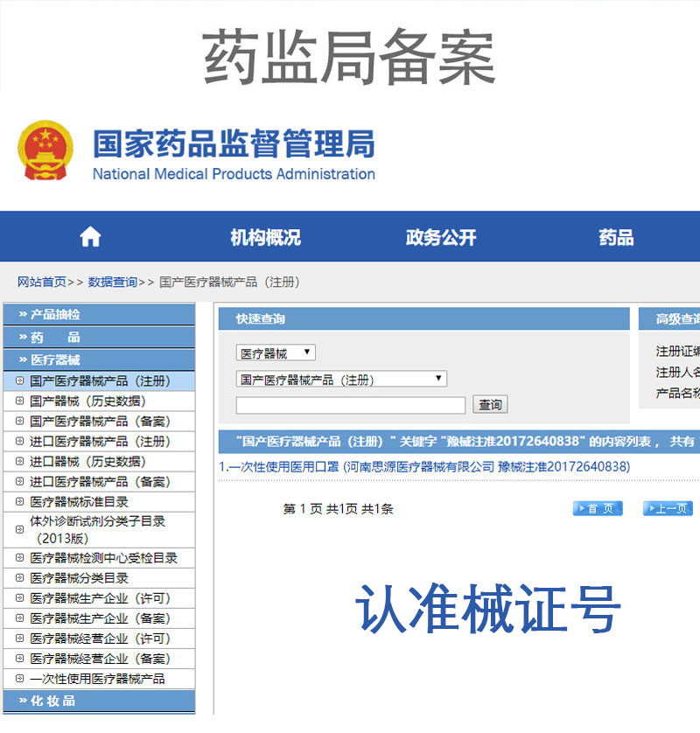Click the national emblem logo
Image resolution: width=700 pixels, height=733 pixels.
(45, 149)
